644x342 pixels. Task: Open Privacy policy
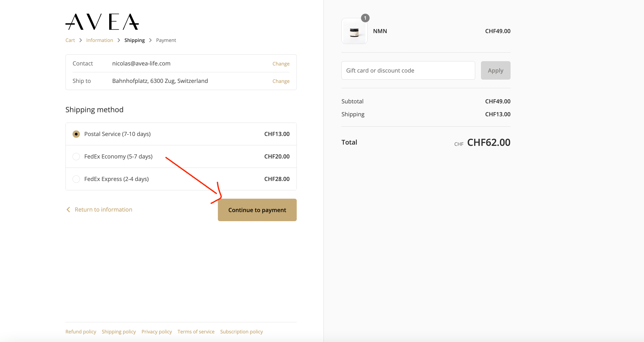pyautogui.click(x=156, y=332)
